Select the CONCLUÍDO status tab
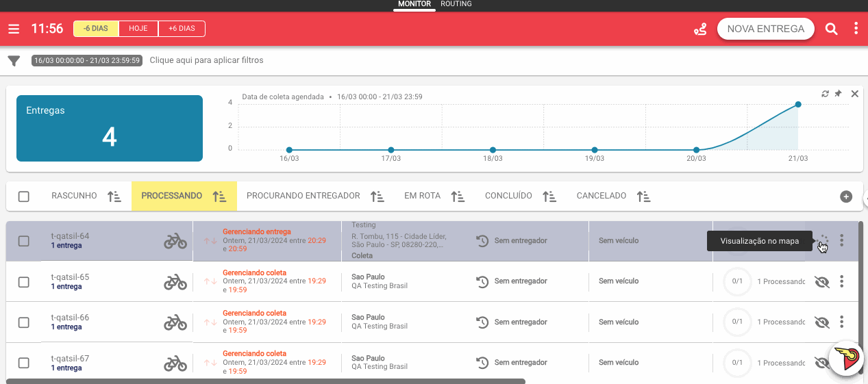Screen dimensions: 868x384 [508, 196]
